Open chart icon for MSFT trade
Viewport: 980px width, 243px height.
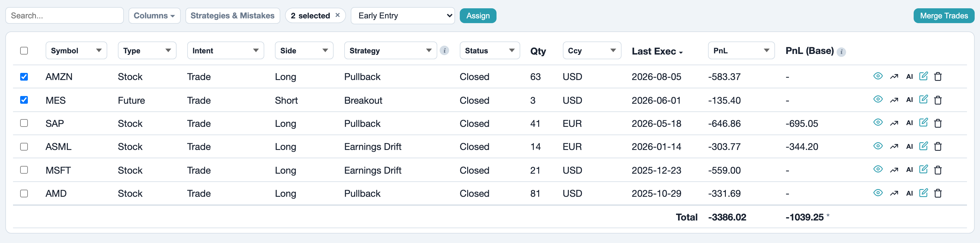[894, 170]
